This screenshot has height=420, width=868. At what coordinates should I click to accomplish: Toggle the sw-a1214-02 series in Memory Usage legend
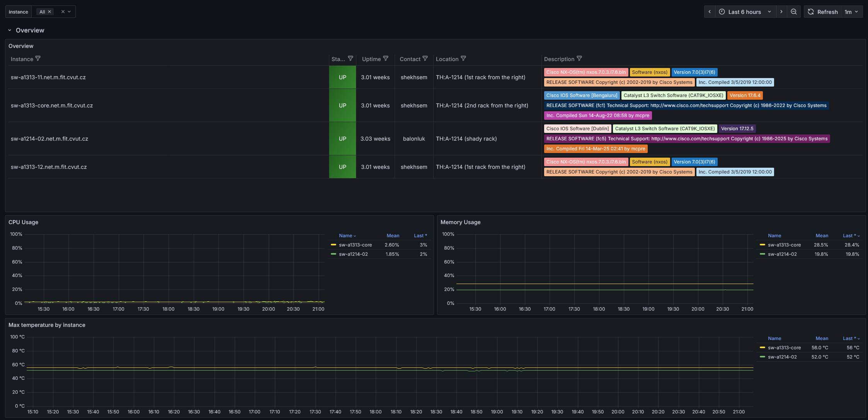(783, 254)
